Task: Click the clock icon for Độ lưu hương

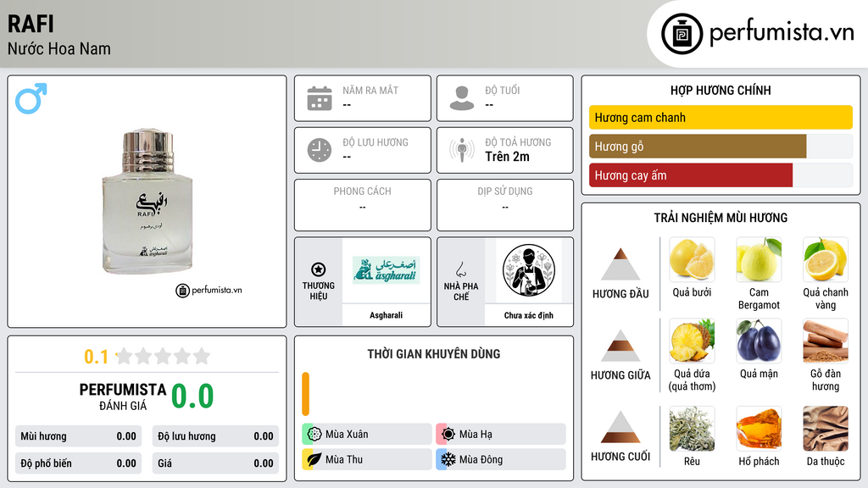Action: pos(320,150)
